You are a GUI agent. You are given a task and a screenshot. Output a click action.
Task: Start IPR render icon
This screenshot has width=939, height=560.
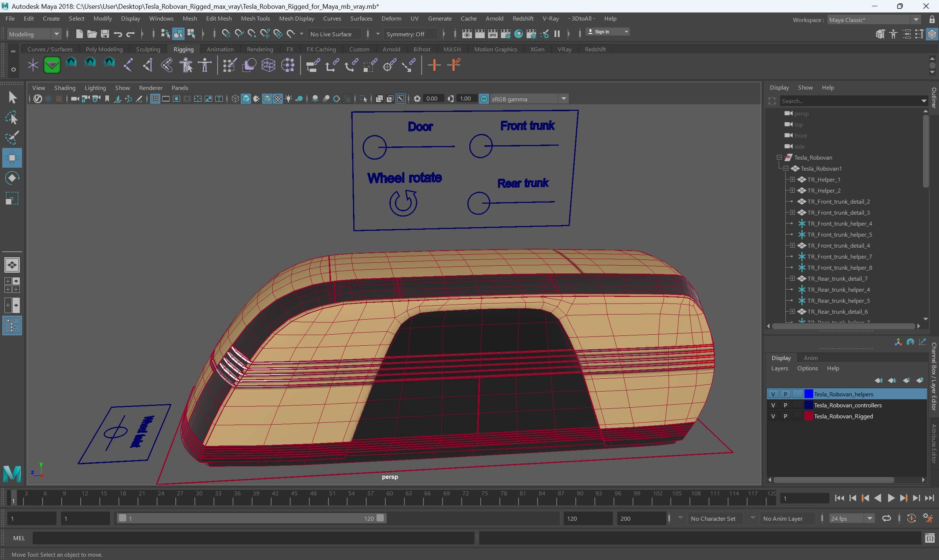pyautogui.click(x=493, y=34)
